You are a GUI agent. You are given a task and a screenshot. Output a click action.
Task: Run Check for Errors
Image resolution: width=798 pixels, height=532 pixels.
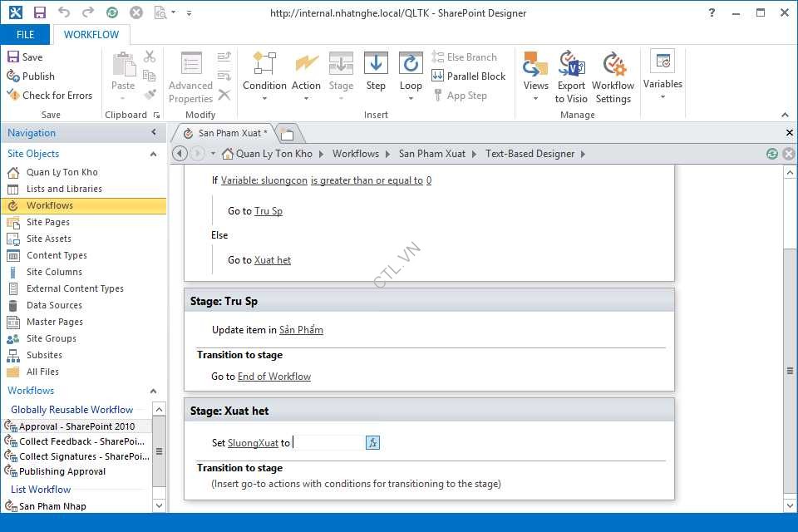(x=49, y=95)
